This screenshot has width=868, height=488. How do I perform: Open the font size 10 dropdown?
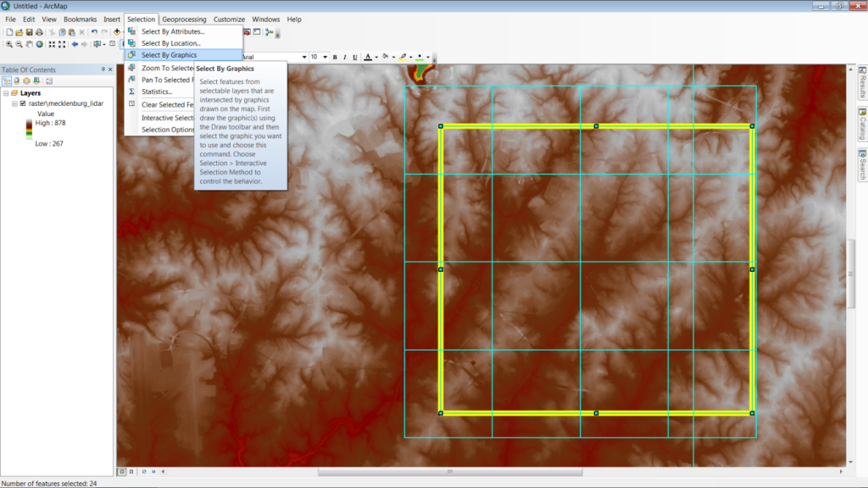click(x=325, y=57)
